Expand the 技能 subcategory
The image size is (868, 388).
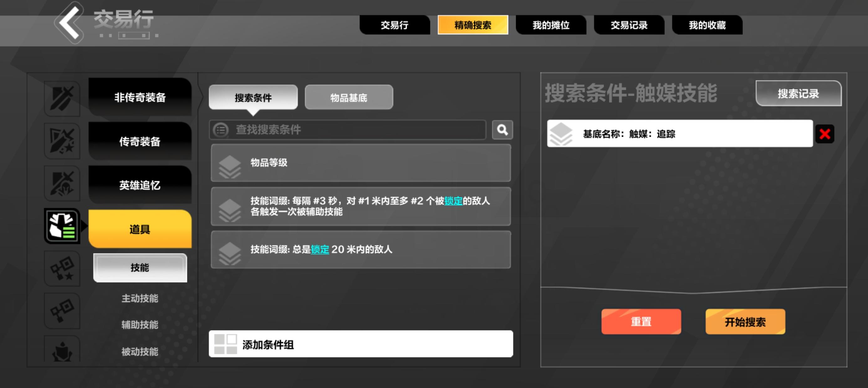(140, 268)
